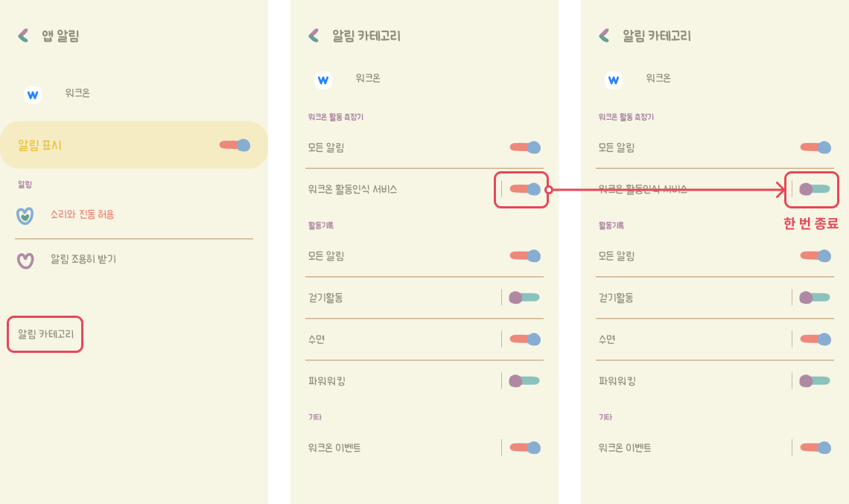Screen dimensions: 849x504
Task: Click back arrow in middle 알림 카테고리 panel
Action: [x=314, y=35]
